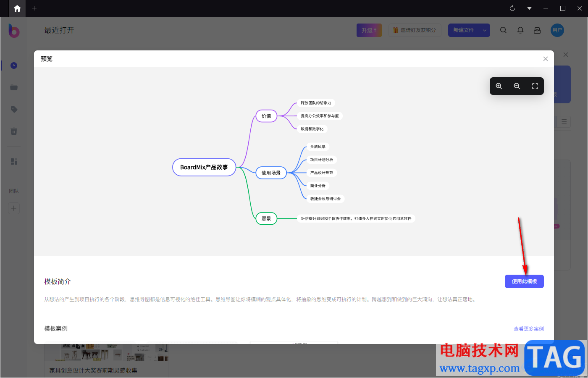Image resolution: width=588 pixels, height=378 pixels.
Task: Switch to list view icon behind dialog
Action: tap(564, 122)
